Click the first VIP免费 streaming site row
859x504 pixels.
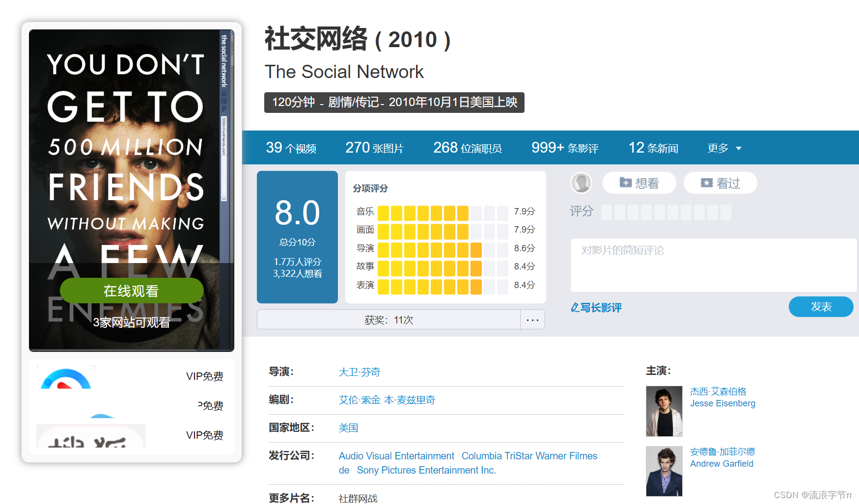coord(132,376)
